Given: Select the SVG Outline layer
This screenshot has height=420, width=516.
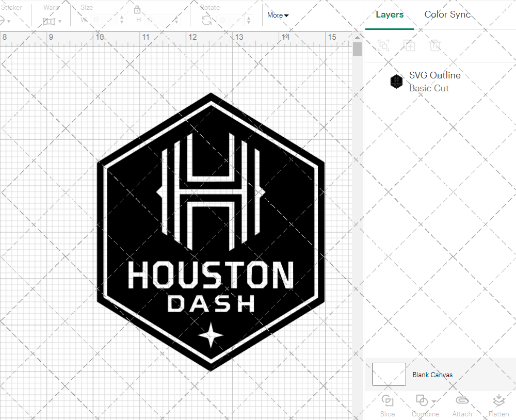Looking at the screenshot, I should pos(435,75).
